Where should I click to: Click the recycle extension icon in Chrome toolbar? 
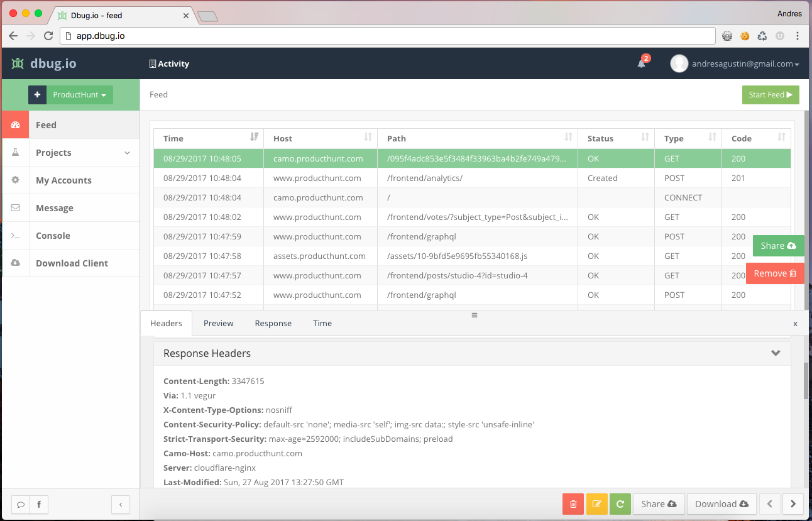[762, 36]
